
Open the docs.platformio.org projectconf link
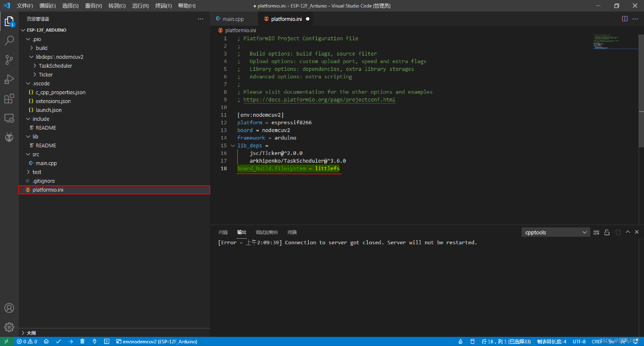[319, 100]
